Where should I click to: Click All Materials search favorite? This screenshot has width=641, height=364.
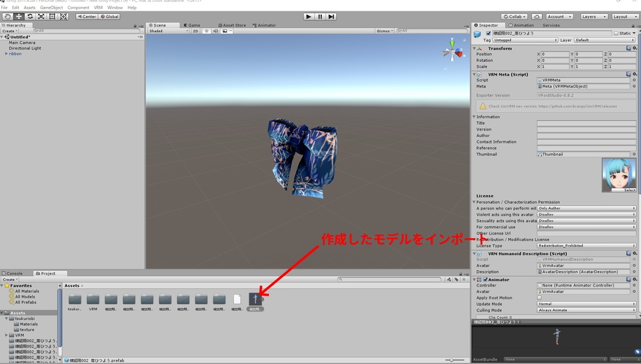click(27, 291)
